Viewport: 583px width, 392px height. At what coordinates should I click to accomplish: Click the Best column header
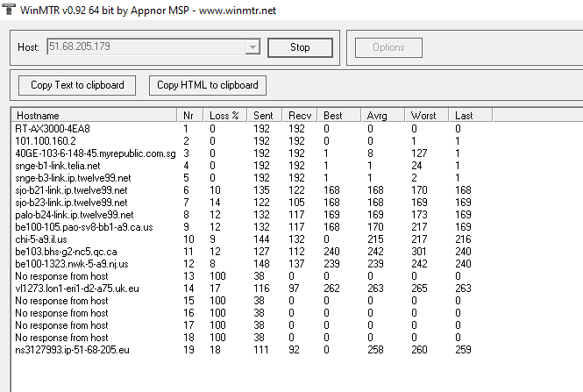[x=338, y=115]
